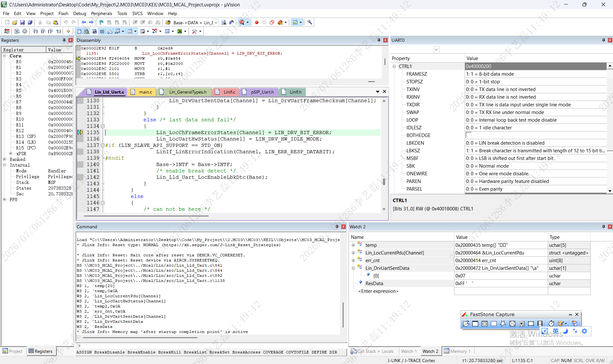
Task: Click the Command line input field
Action: pyautogui.click(x=211, y=345)
